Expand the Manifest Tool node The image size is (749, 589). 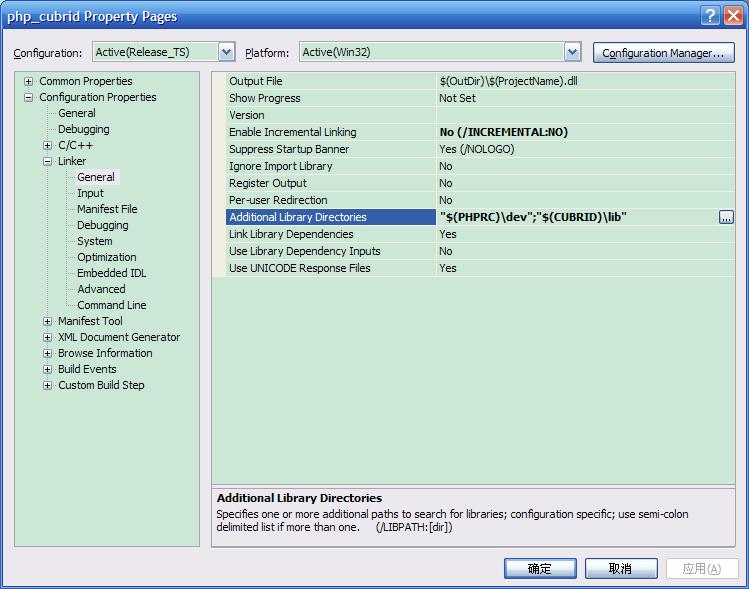tap(48, 322)
